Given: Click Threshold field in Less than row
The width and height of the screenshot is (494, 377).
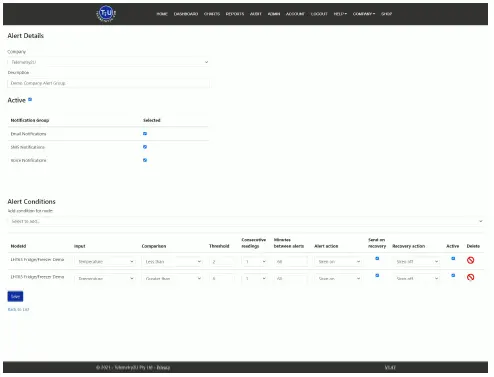Looking at the screenshot, I should coord(223,263).
